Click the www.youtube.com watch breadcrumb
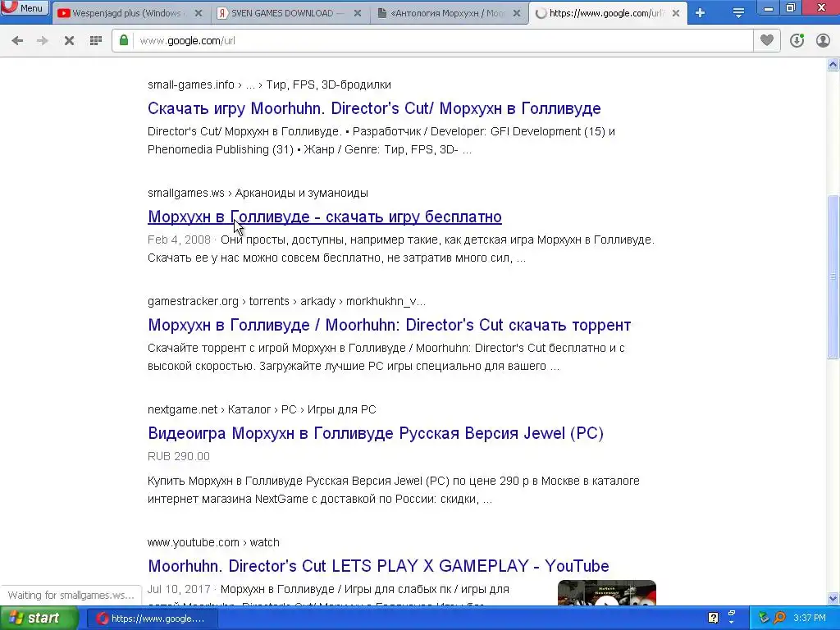Screen dimensions: 840x630 (213, 542)
